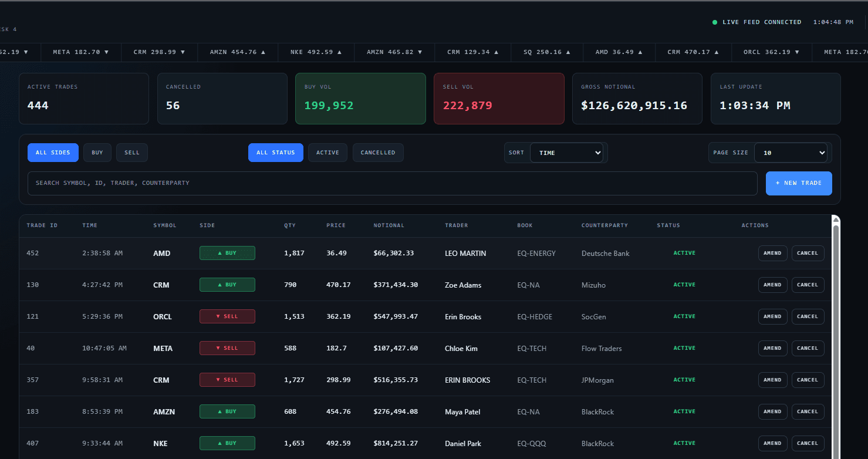Amend trade 130 by Zoe Adams
Image resolution: width=868 pixels, height=459 pixels.
(x=772, y=285)
